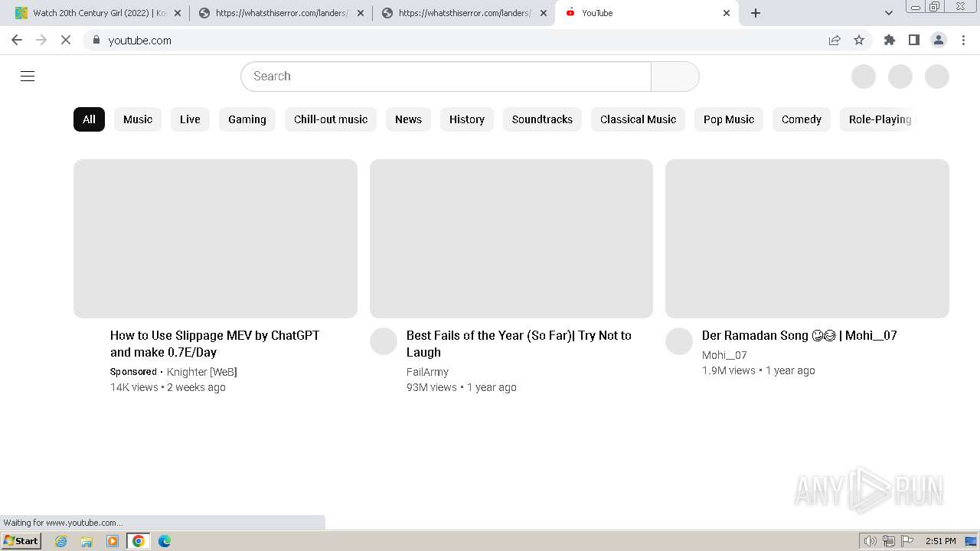Filter videos by the Pop Music chip
This screenshot has height=551, width=980.
729,119
